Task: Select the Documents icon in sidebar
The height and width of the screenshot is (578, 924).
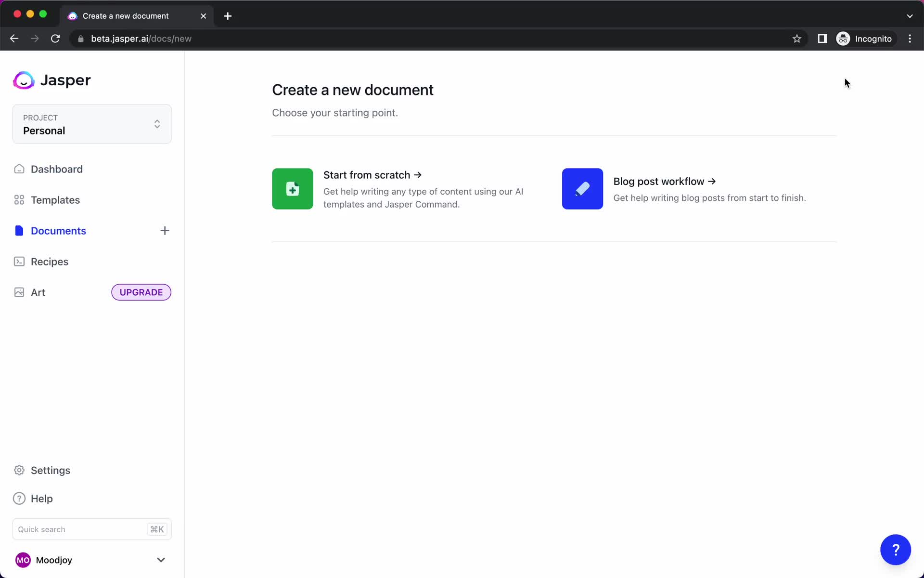Action: point(19,230)
